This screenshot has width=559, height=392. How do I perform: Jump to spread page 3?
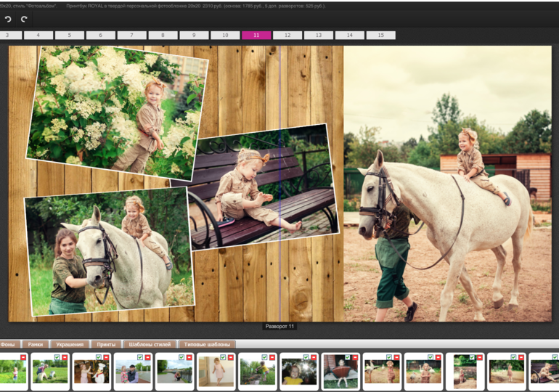[x=8, y=35]
